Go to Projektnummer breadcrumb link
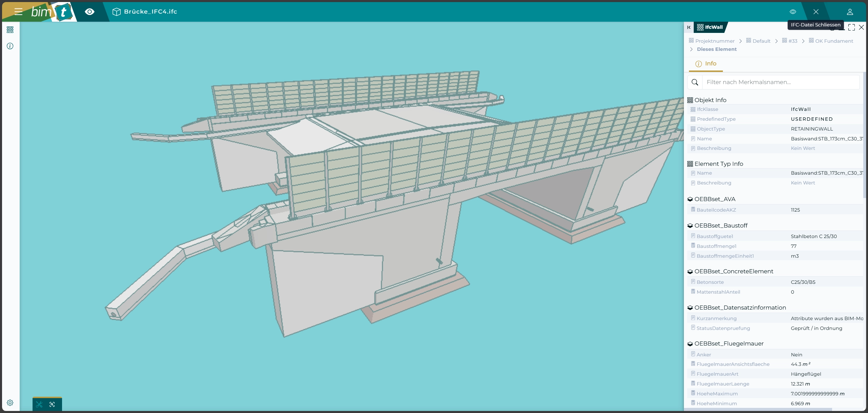This screenshot has height=413, width=868. point(714,41)
